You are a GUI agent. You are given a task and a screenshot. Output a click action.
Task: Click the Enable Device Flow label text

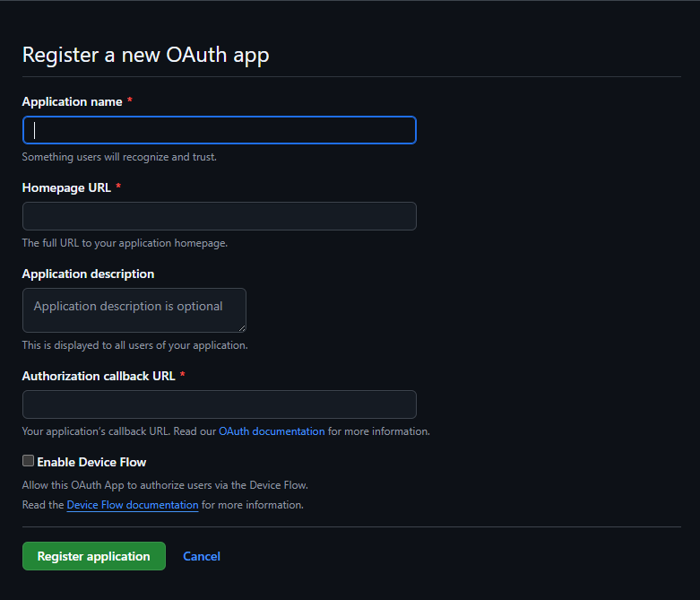click(x=91, y=462)
